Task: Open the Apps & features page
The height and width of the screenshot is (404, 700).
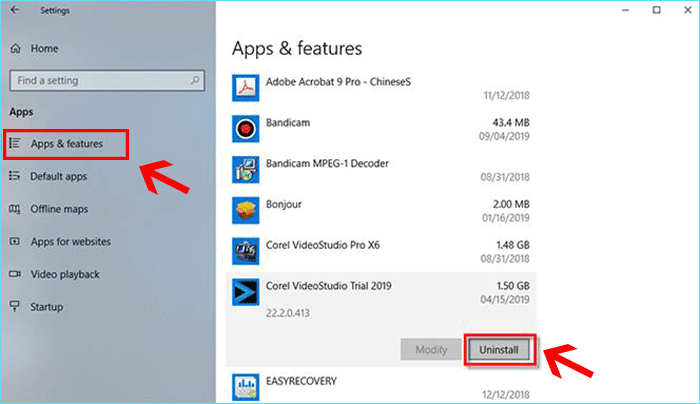Action: point(67,144)
